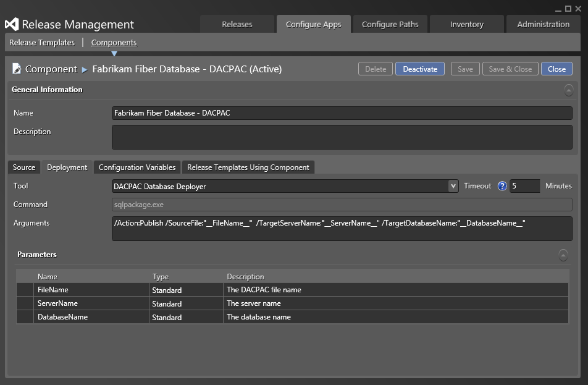This screenshot has height=385, width=588.
Task: Click the ServerName parameter name cell
Action: [x=91, y=303]
